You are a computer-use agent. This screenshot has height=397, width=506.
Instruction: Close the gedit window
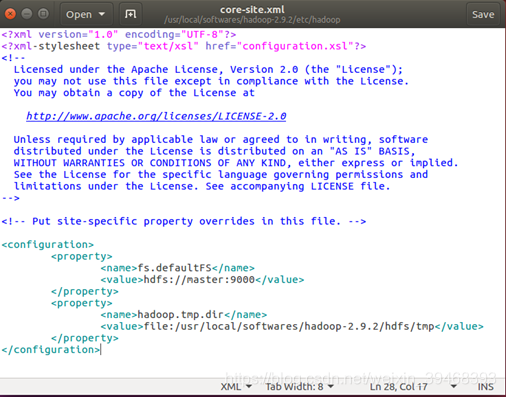[x=10, y=14]
